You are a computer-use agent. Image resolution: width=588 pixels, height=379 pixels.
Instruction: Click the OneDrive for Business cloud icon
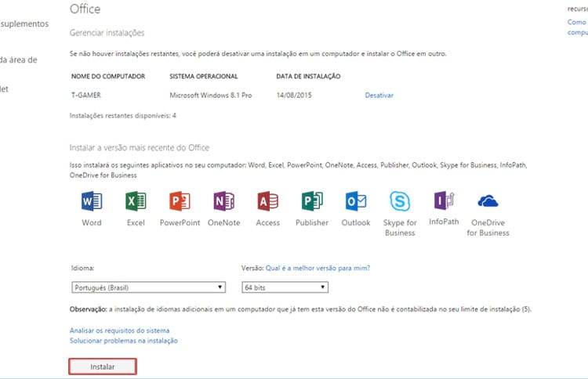click(488, 201)
